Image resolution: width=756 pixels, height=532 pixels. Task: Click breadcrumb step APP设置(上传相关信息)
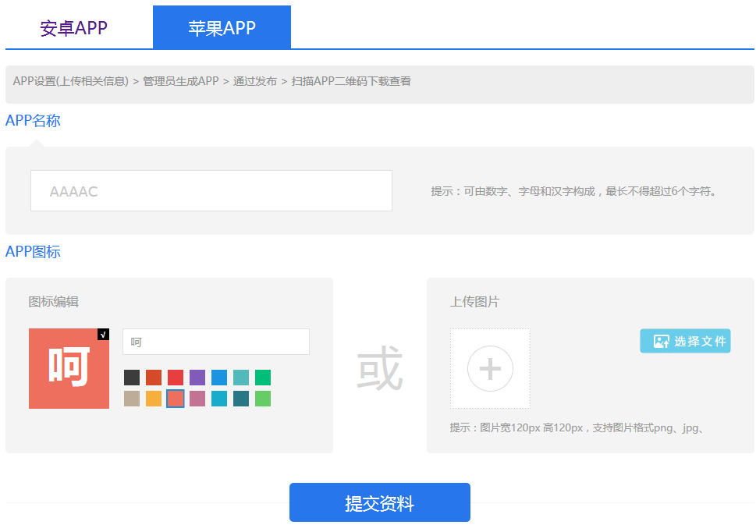click(x=71, y=81)
